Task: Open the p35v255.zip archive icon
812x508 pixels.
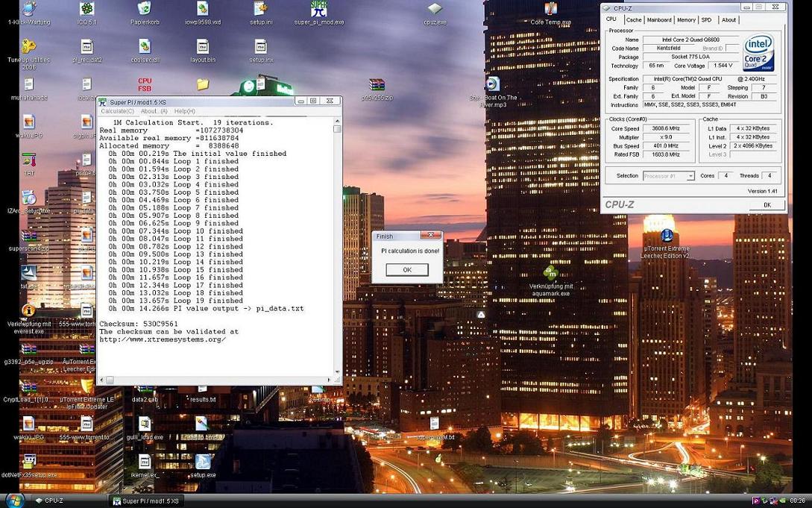Action: click(377, 89)
